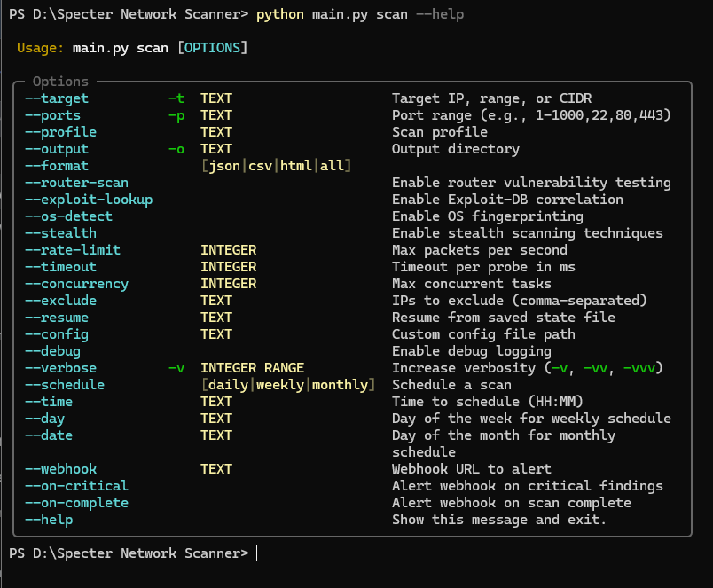Image resolution: width=713 pixels, height=588 pixels.
Task: Click the 'Port range (e.g., 1-1000,22,80,443)' description
Action: tap(531, 115)
